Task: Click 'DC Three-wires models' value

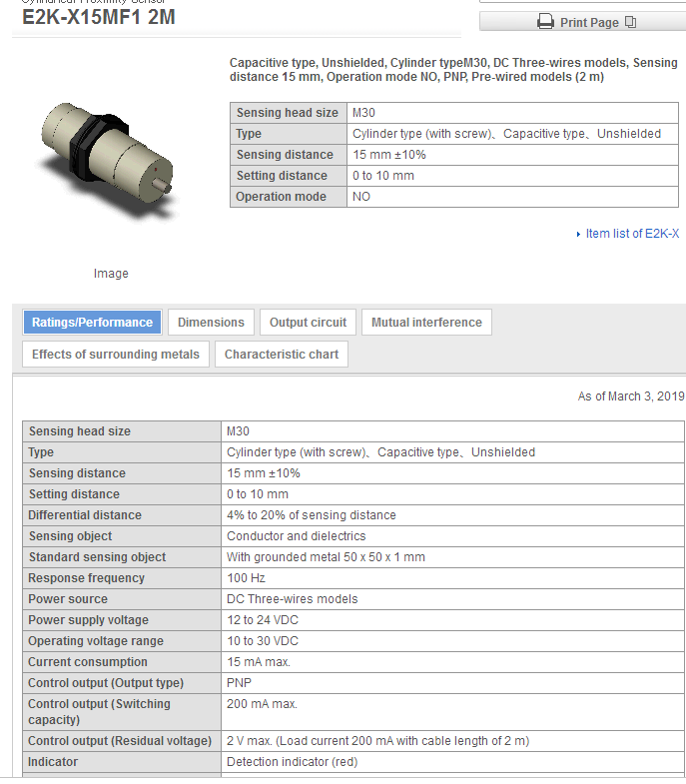Action: coord(292,599)
